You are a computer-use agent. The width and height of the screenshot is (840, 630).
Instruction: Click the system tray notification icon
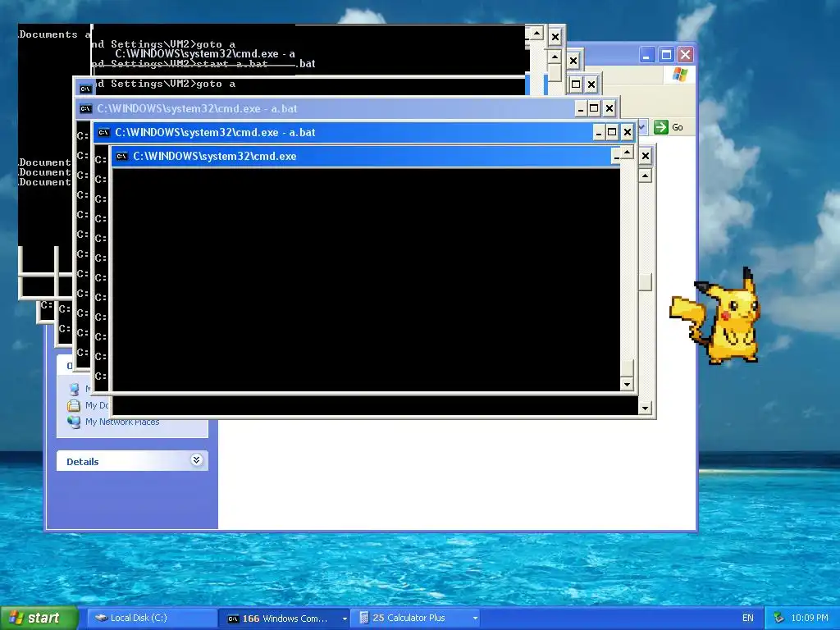pyautogui.click(x=779, y=618)
